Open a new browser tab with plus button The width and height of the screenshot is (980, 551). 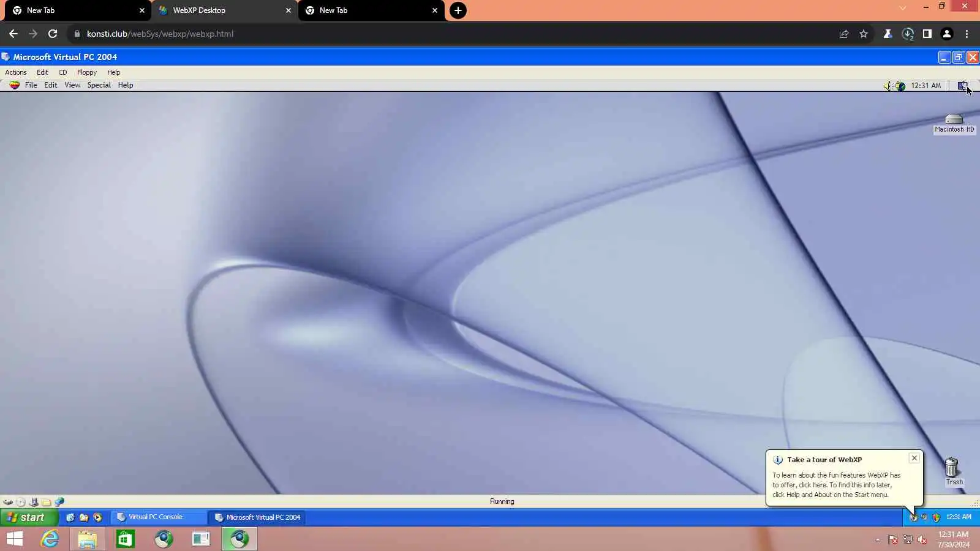tap(458, 10)
